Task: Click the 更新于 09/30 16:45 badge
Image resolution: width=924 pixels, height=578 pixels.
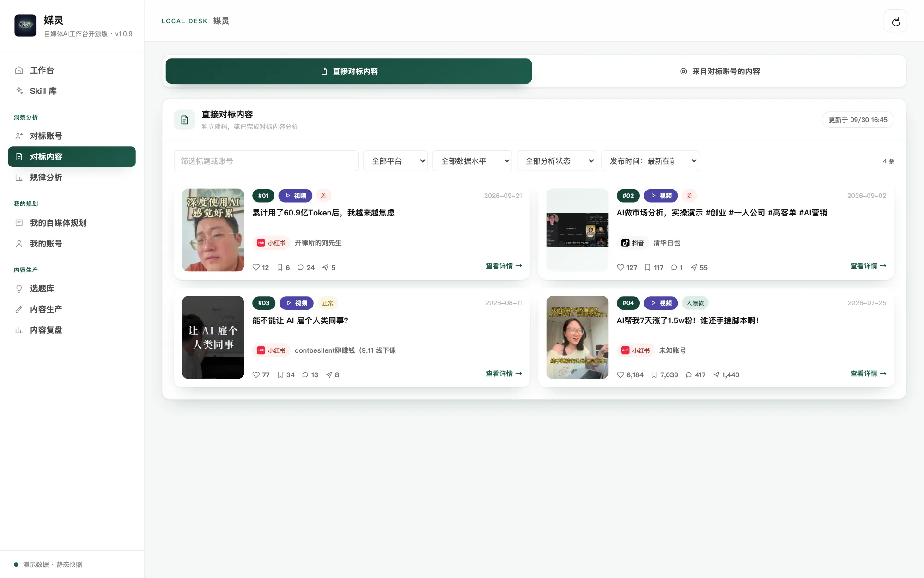Action: (858, 120)
